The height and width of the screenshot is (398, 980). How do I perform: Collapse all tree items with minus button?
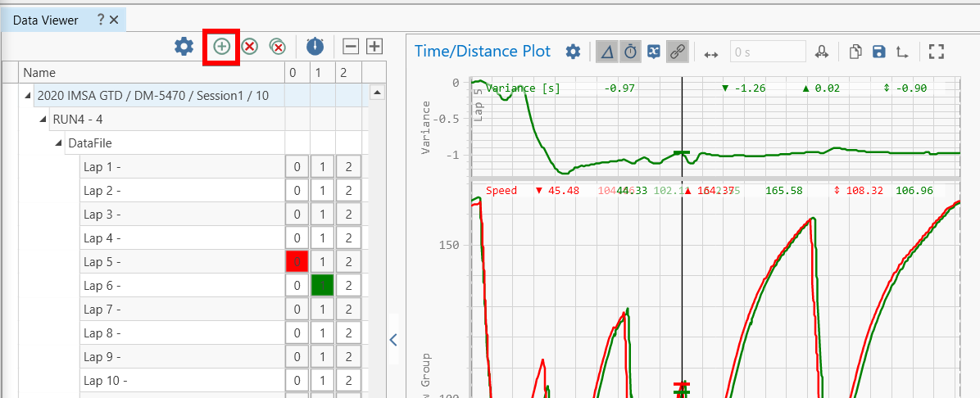[x=350, y=47]
